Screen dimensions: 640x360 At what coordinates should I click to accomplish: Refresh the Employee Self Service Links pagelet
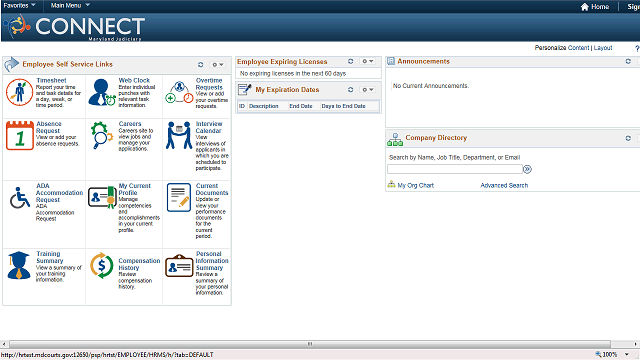coord(200,64)
